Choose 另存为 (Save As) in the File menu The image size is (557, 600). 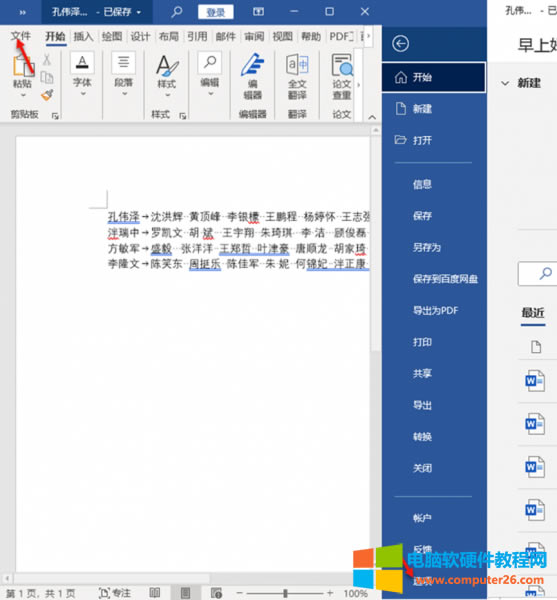pos(427,248)
